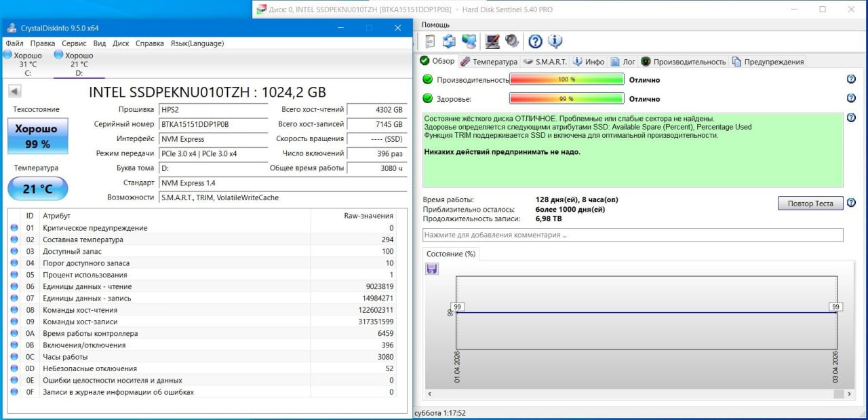Viewport: 868px width, 420px height.
Task: Select Единицы данных - запись row
Action: [x=202, y=298]
